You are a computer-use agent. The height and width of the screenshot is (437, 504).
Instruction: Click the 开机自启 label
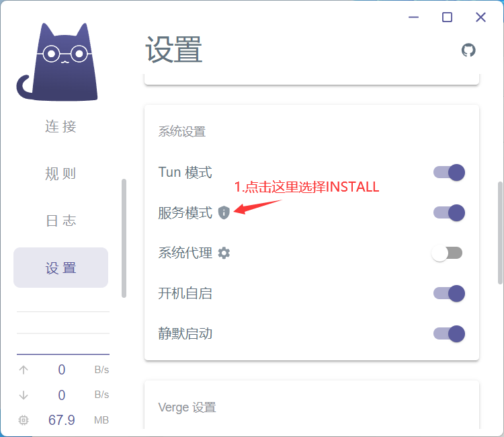click(x=185, y=293)
